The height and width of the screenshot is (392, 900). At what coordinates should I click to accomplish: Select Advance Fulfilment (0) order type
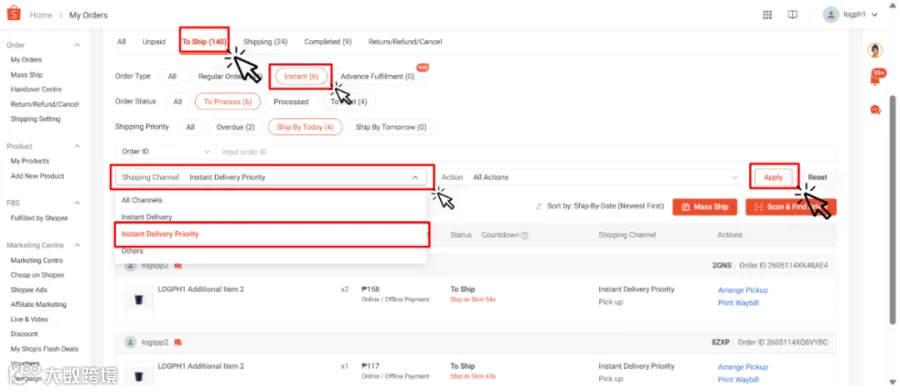pyautogui.click(x=378, y=76)
